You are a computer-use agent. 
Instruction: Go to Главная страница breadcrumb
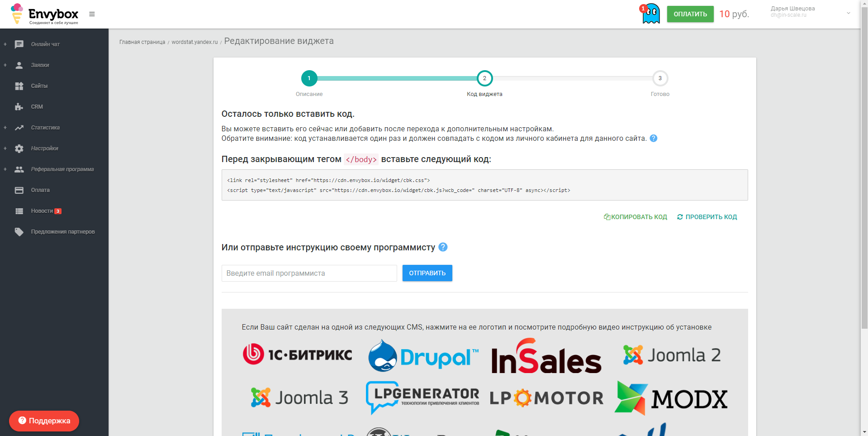coord(142,42)
